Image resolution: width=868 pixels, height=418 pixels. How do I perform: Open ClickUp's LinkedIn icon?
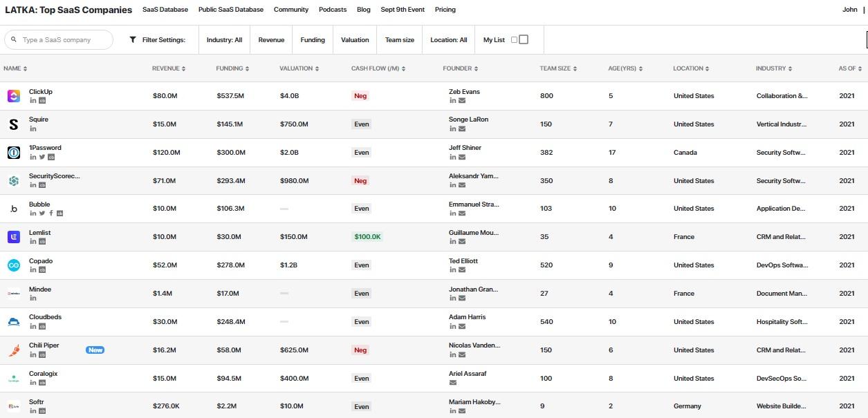click(33, 101)
